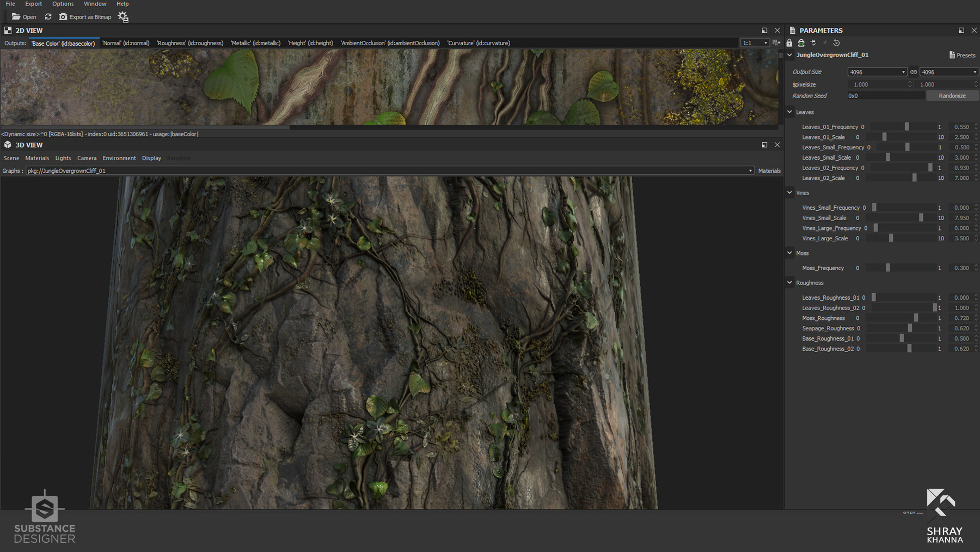Collapse the Vines parameter section

(790, 192)
